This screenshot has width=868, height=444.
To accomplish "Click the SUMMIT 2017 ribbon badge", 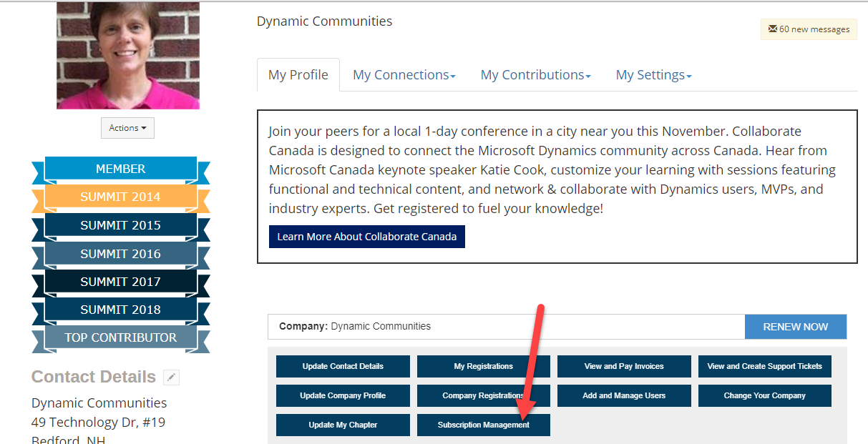I will point(121,282).
